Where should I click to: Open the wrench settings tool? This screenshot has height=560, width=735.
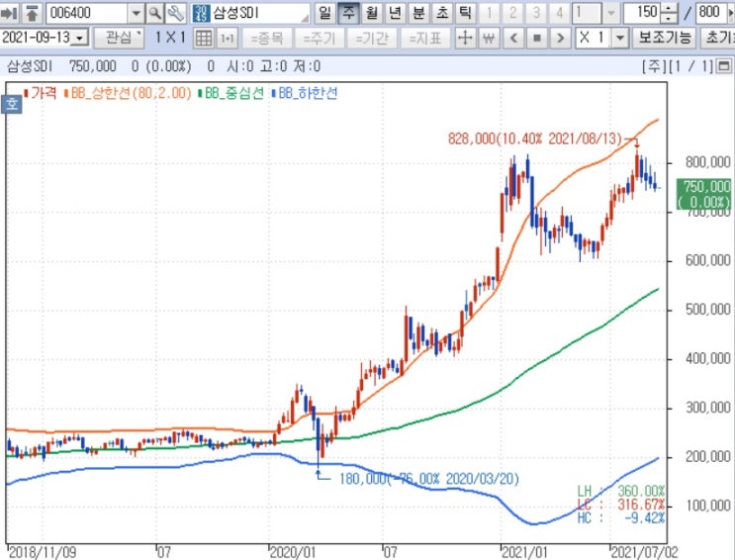coord(176,13)
